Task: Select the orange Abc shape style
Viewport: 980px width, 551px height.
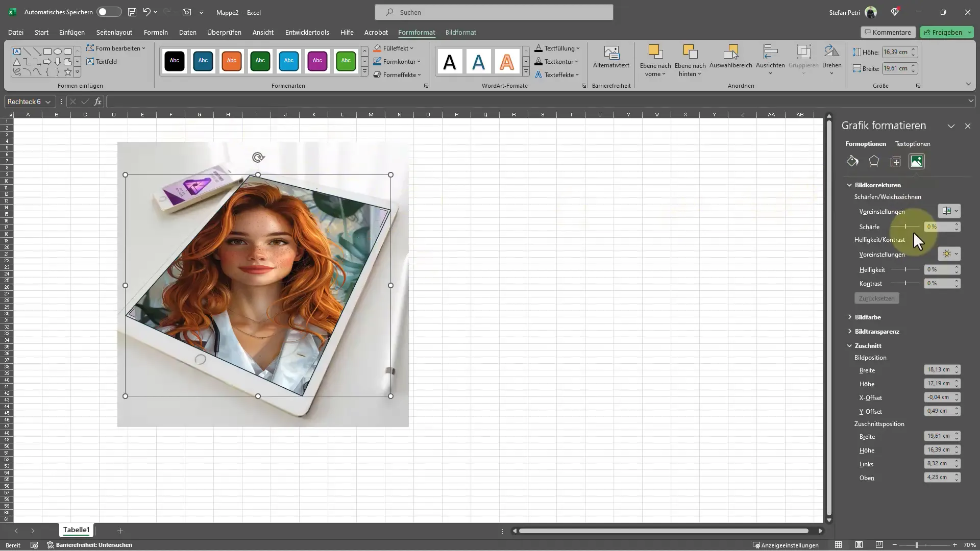Action: point(232,61)
